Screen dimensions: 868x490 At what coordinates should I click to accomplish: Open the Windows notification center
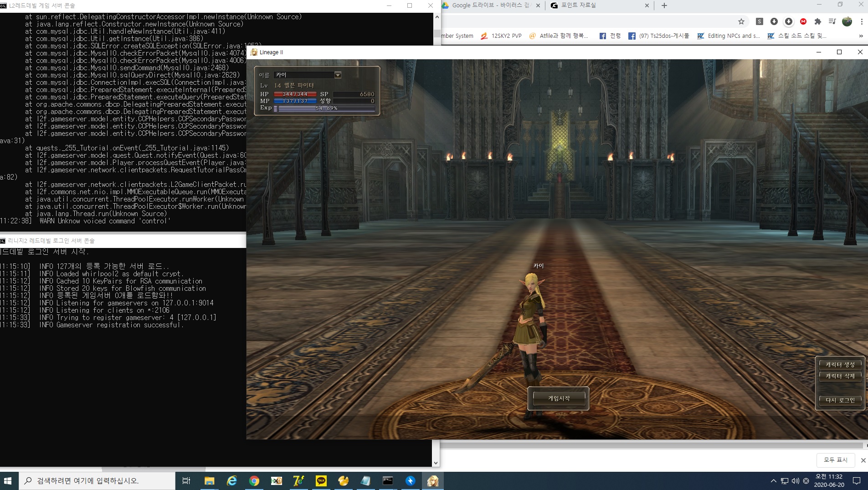(x=857, y=480)
